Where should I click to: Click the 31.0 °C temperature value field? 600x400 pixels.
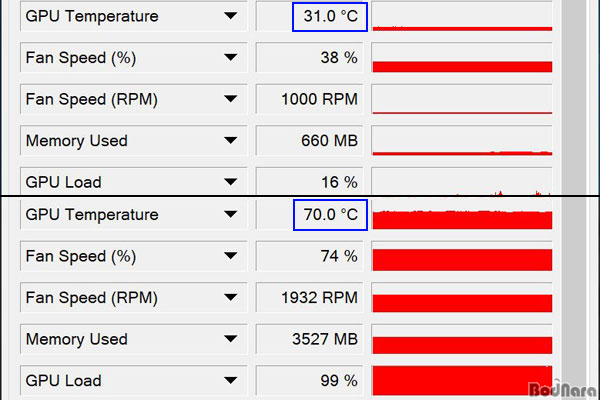click(x=330, y=16)
